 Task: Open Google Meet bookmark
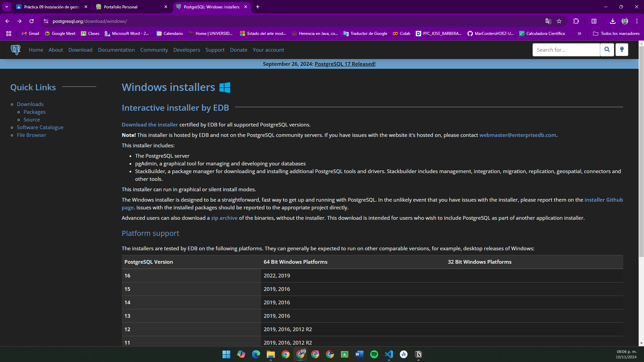[x=60, y=34]
